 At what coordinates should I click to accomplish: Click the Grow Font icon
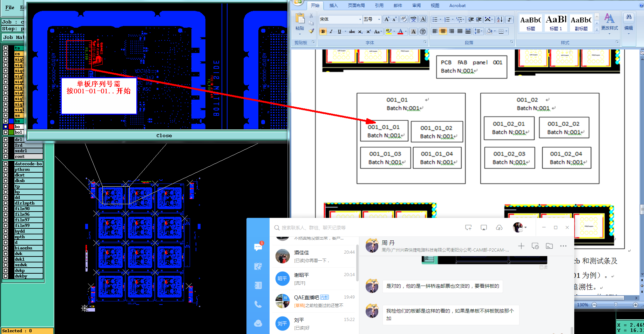pyautogui.click(x=387, y=19)
